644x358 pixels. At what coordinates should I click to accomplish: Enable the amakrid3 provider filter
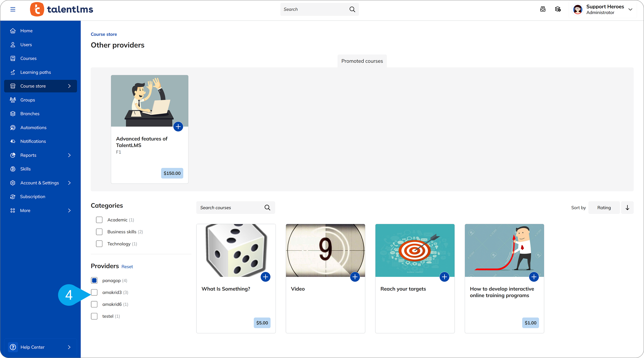[94, 292]
